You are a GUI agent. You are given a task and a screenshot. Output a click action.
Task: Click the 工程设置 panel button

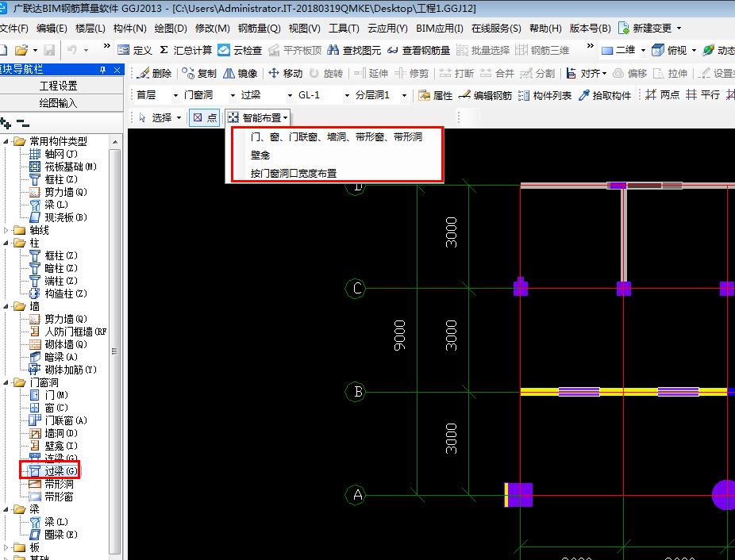58,86
